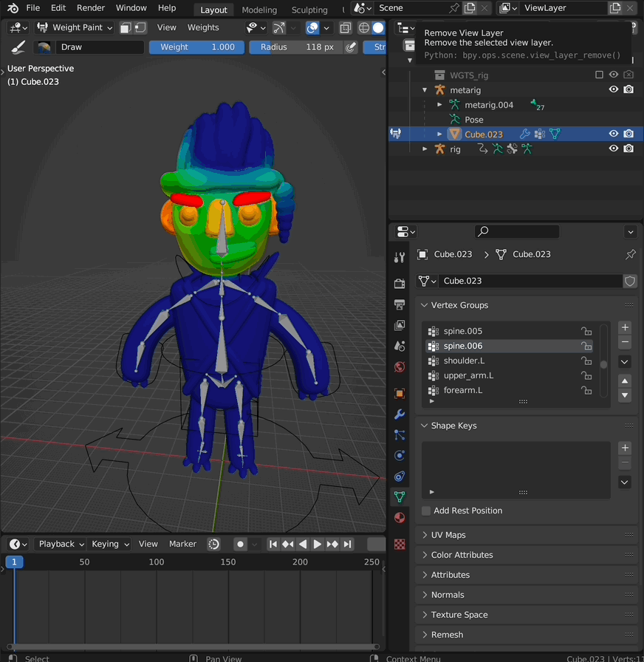644x662 pixels.
Task: Open the Render menu
Action: 90,8
